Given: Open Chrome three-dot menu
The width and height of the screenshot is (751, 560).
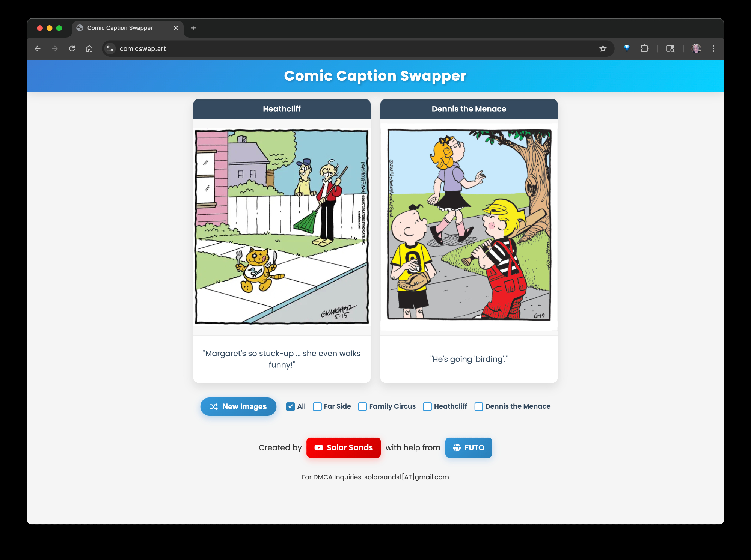Looking at the screenshot, I should (713, 48).
